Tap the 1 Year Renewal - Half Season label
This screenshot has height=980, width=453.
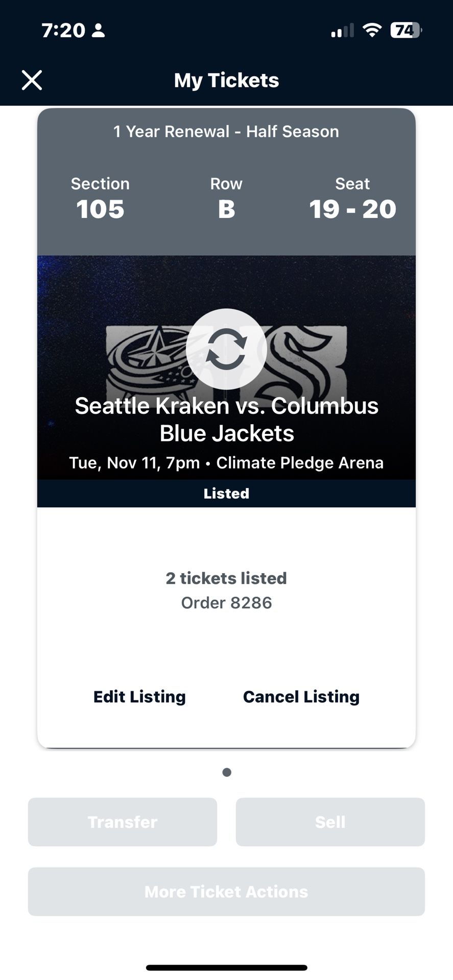[x=226, y=131]
